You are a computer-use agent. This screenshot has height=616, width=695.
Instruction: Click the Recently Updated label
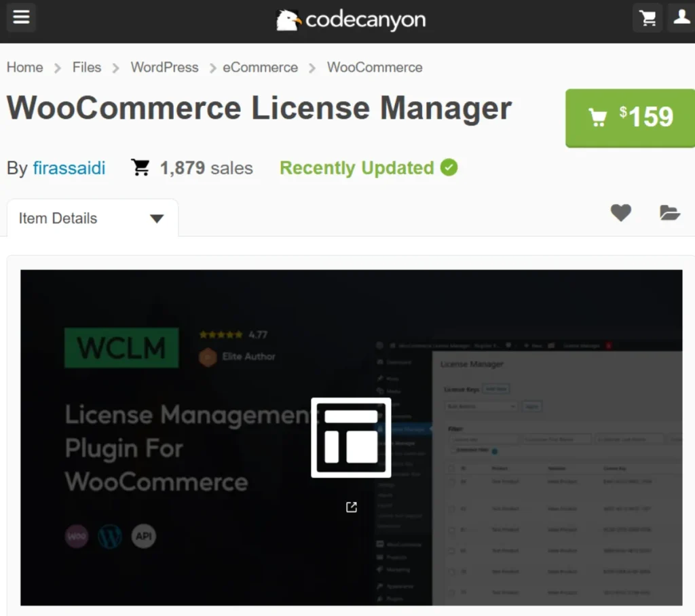pos(357,168)
